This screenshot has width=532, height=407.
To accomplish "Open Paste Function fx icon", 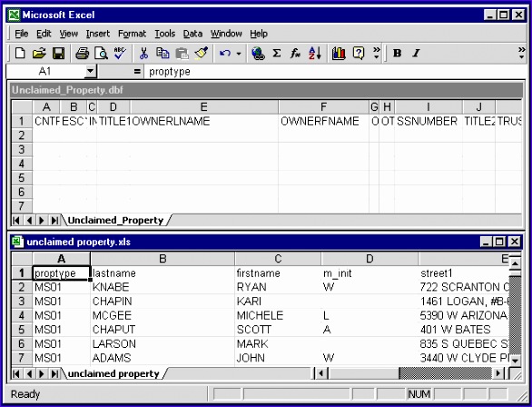I will pyautogui.click(x=296, y=54).
